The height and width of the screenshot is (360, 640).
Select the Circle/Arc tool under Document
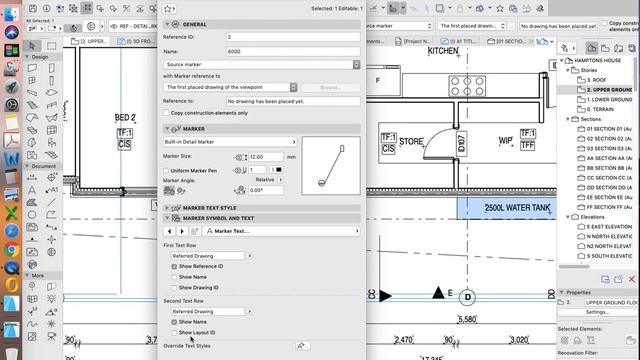(32, 215)
